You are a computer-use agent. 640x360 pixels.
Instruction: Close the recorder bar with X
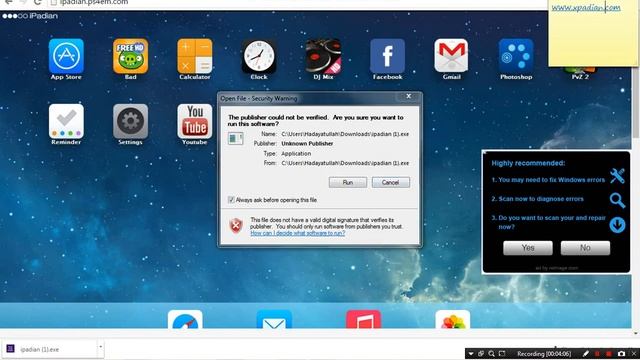click(634, 353)
